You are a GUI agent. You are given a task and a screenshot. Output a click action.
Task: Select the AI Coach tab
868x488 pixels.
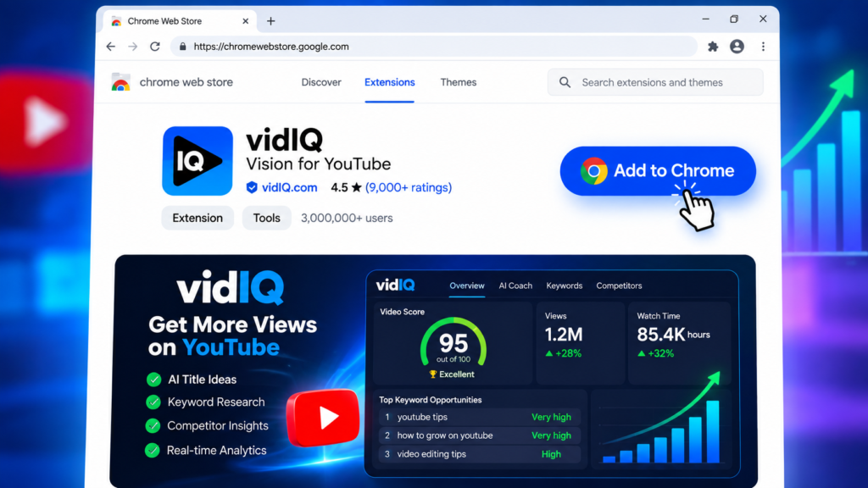(x=515, y=286)
